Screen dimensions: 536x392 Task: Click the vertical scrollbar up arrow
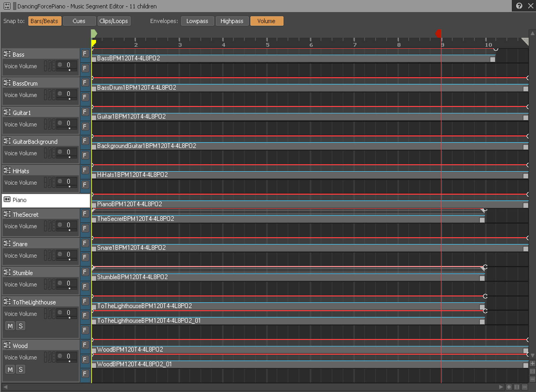(x=532, y=33)
